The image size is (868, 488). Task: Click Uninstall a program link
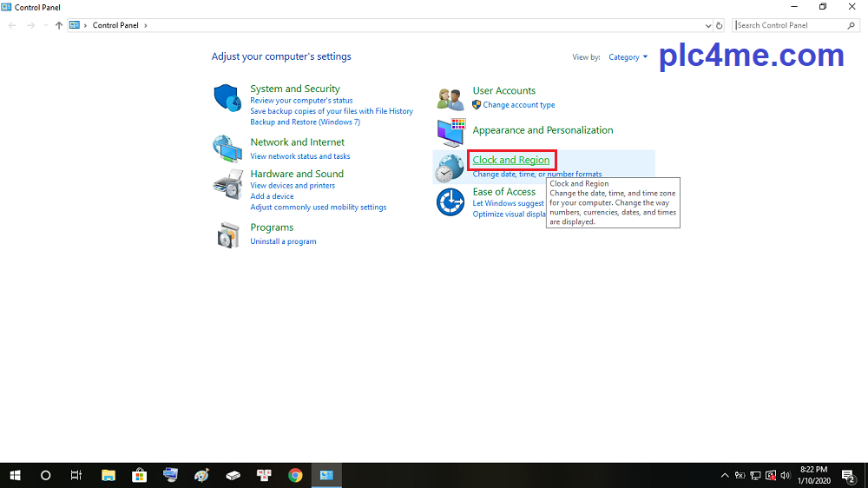283,241
